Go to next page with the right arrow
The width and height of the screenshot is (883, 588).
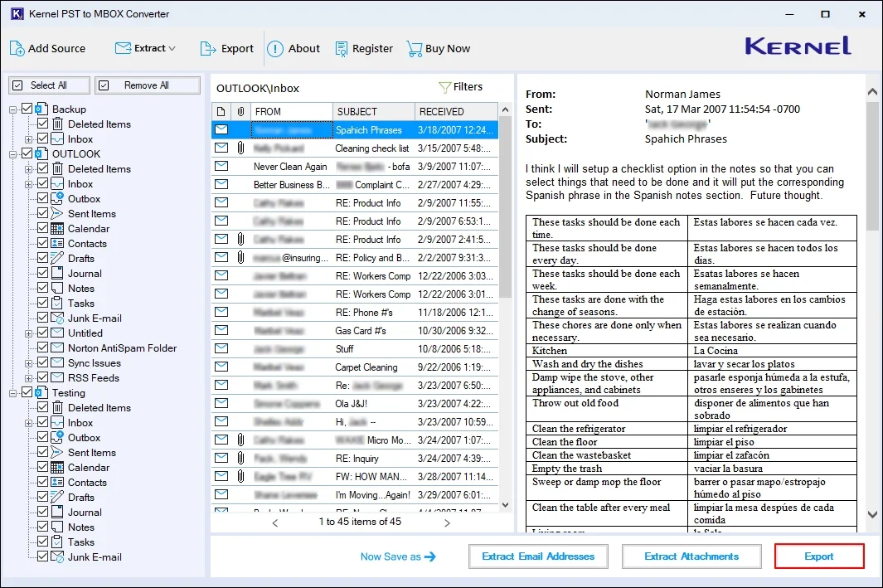click(x=447, y=522)
